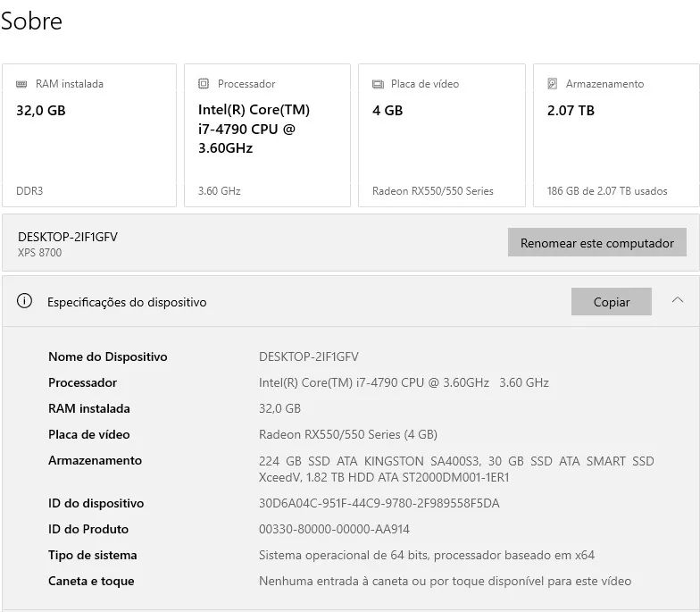Collapse the device specifications section chevron

[x=677, y=300]
